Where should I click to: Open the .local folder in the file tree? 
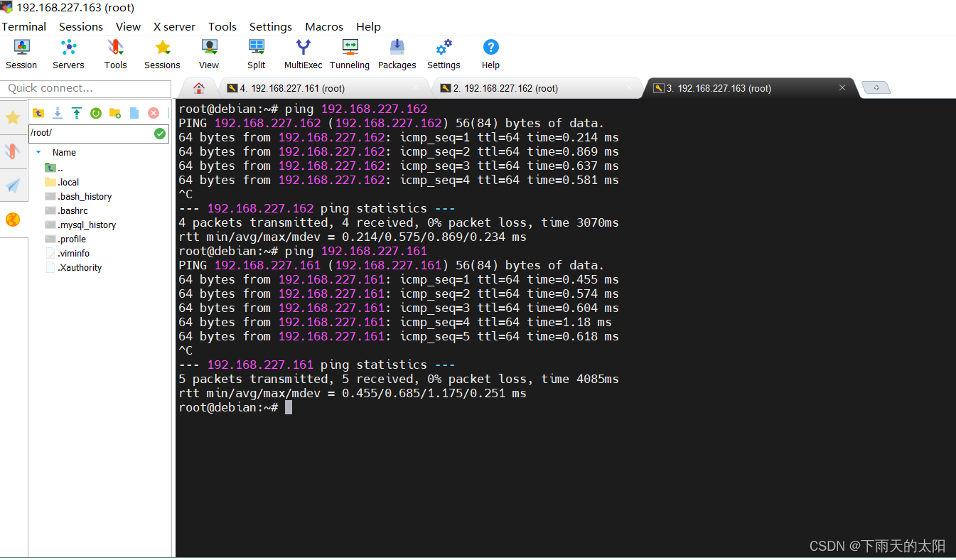tap(68, 182)
